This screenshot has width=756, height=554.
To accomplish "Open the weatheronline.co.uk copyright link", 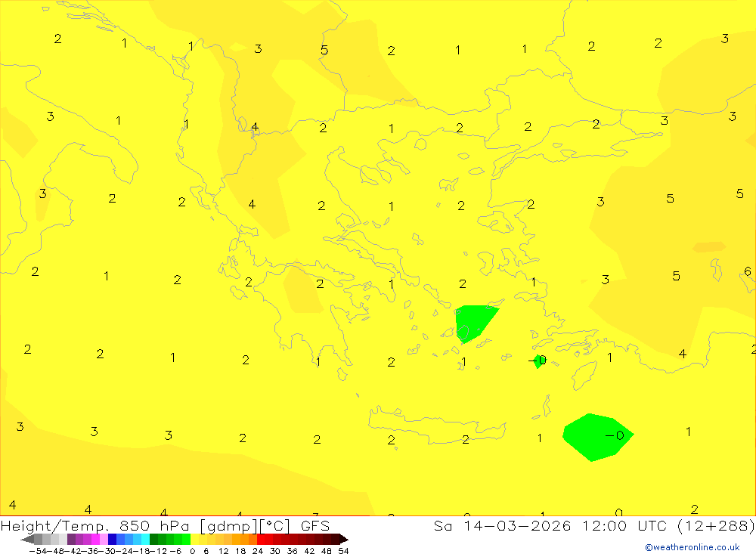I will pyautogui.click(x=692, y=547).
